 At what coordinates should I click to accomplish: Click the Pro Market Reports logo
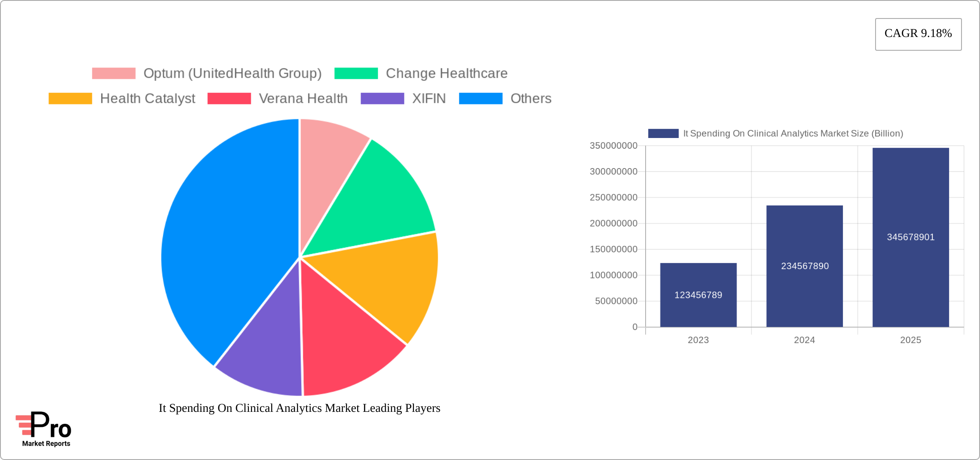click(x=43, y=429)
